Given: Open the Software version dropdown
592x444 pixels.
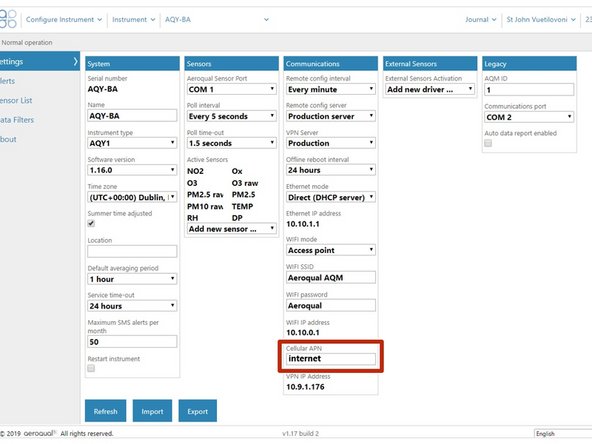Looking at the screenshot, I should coord(132,170).
